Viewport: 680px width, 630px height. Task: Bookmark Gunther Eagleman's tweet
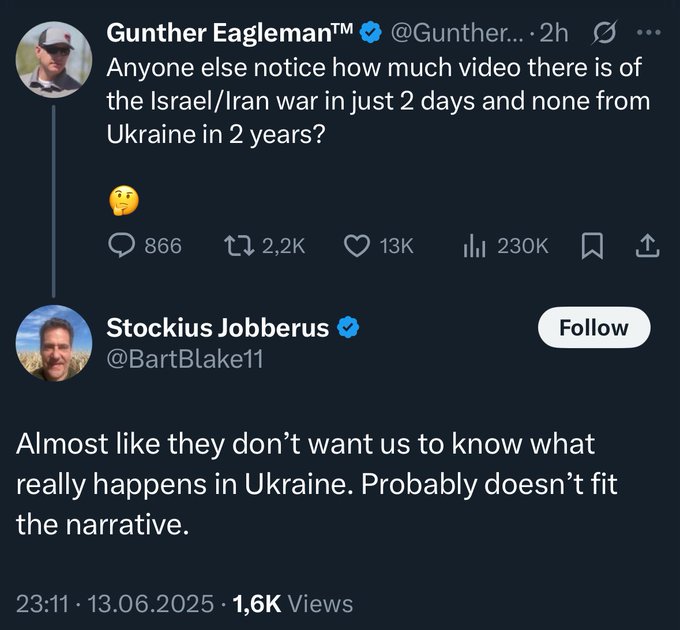pyautogui.click(x=589, y=245)
